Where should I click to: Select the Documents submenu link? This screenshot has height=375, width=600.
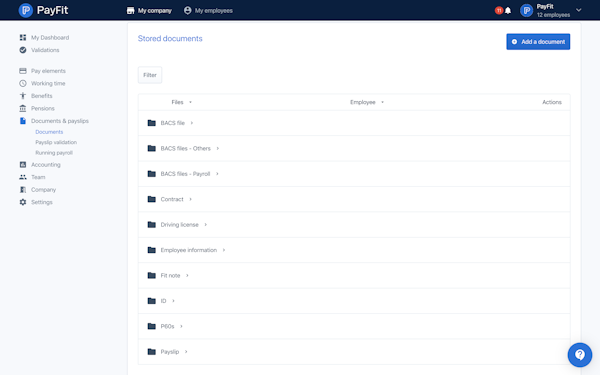click(x=49, y=132)
